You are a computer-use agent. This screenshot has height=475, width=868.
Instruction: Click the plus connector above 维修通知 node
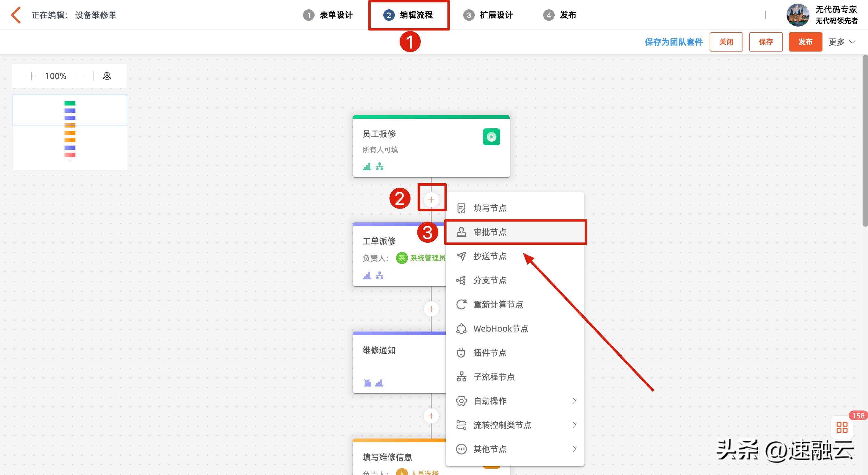tap(431, 309)
